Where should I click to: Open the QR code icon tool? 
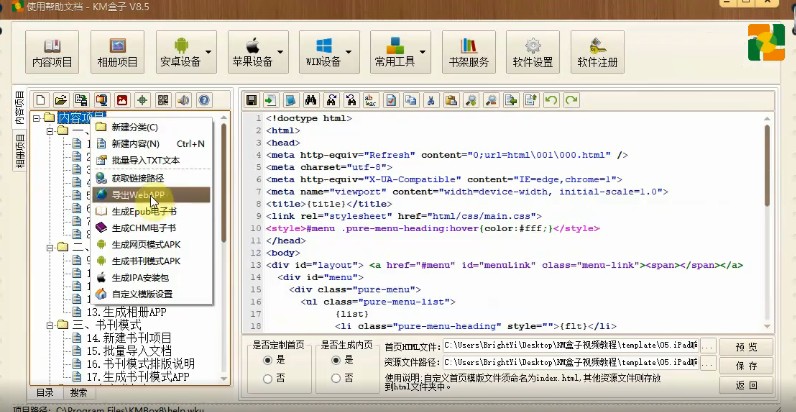163,100
